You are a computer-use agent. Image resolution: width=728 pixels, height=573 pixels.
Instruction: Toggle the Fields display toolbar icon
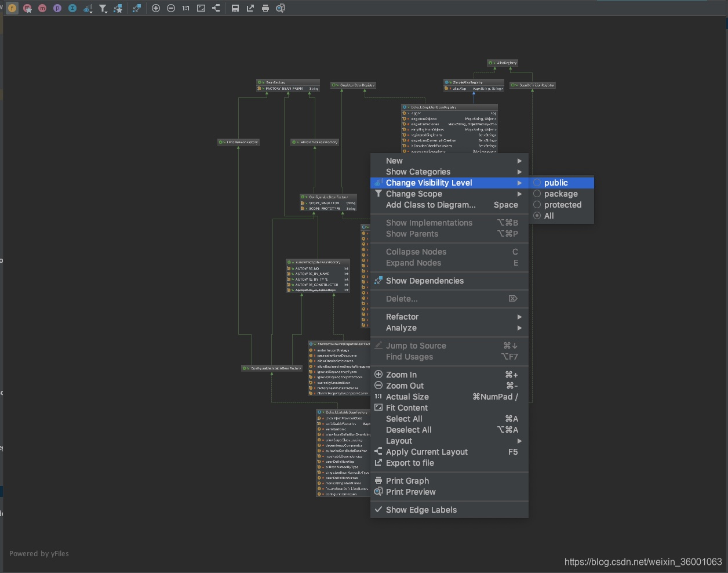(x=12, y=8)
